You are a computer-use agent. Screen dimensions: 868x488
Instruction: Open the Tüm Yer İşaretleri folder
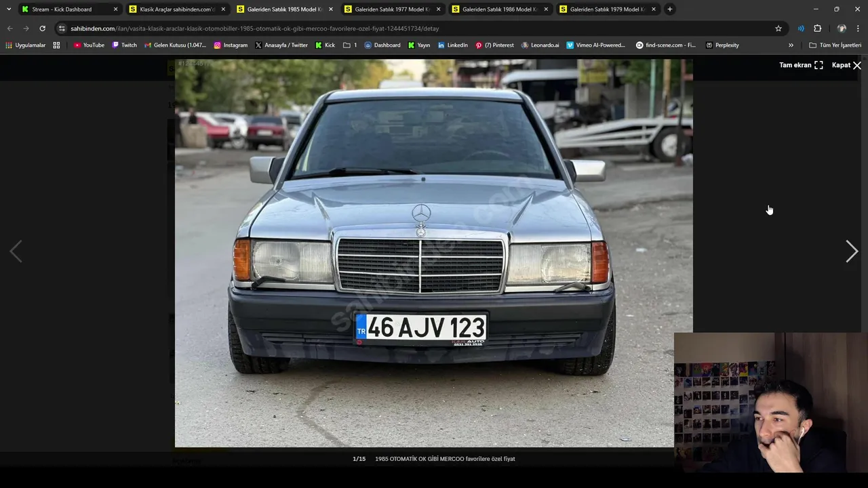tap(835, 45)
